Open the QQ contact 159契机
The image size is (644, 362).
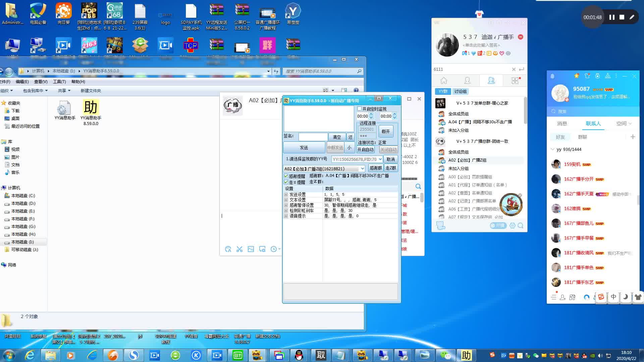pos(593,164)
